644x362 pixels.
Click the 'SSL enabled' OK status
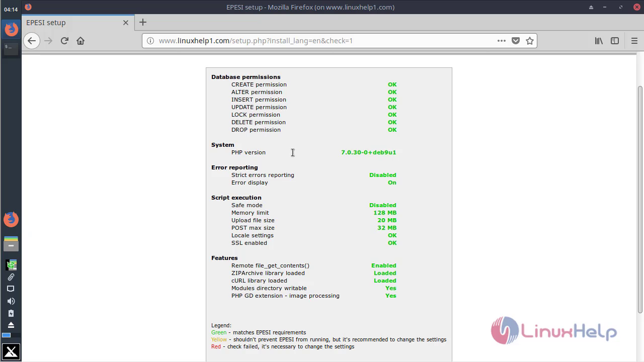[392, 243]
